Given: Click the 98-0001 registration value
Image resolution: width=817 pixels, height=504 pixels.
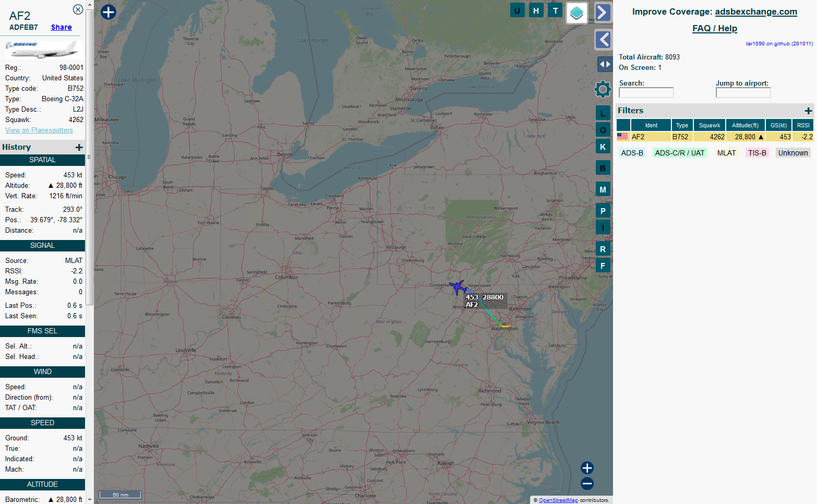Looking at the screenshot, I should (71, 67).
